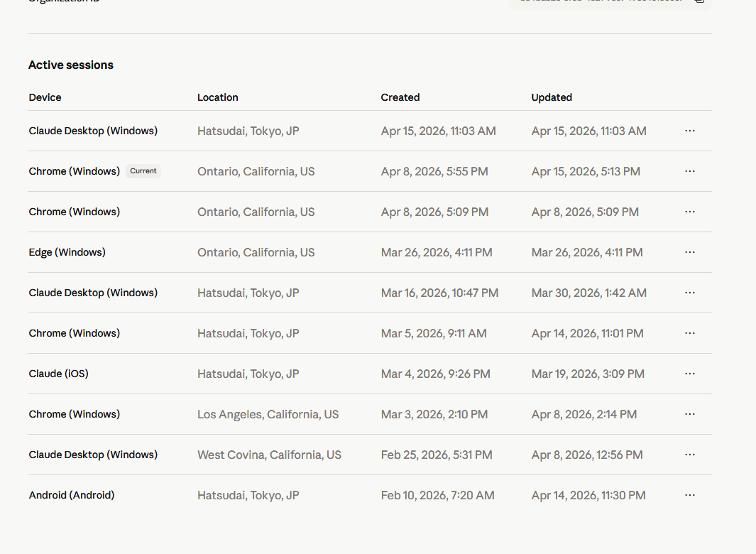
Task: Click updated time "Apr 8, 2026, 12:56 PM"
Action: 587,455
